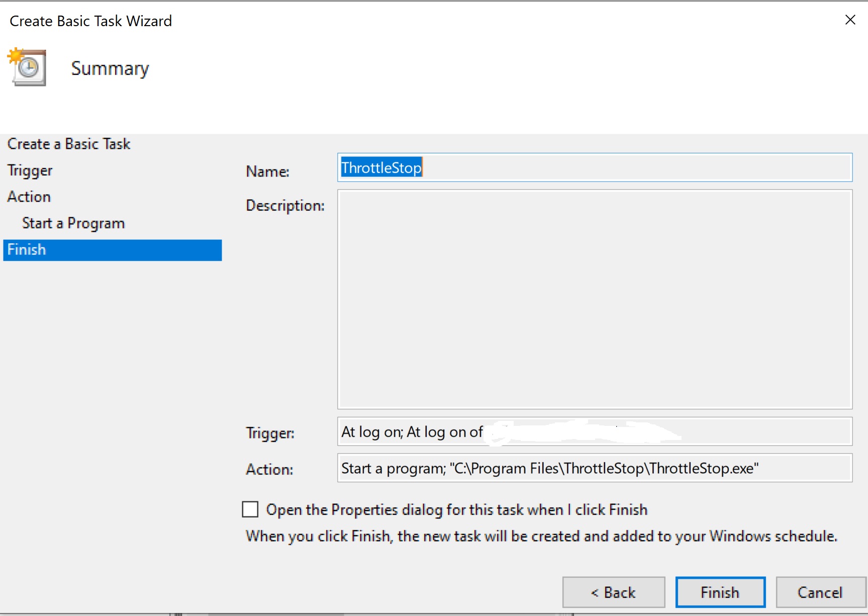The height and width of the screenshot is (616, 868).
Task: Click the Summary heading text
Action: coord(110,68)
